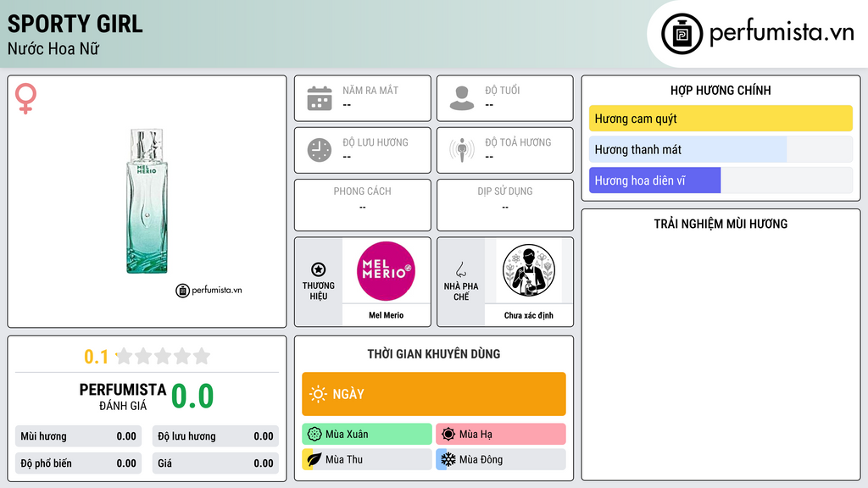Image resolution: width=868 pixels, height=488 pixels.
Task: Click the pink female gender symbol icon
Action: (x=25, y=98)
